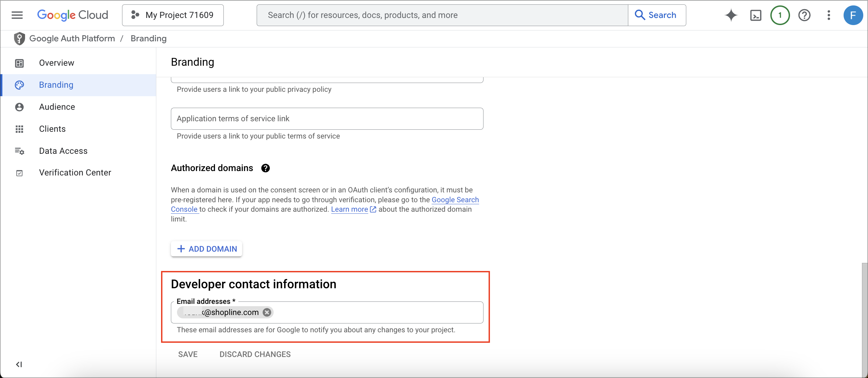The height and width of the screenshot is (378, 868).
Task: Collapse the left navigation panel
Action: coord(19,364)
